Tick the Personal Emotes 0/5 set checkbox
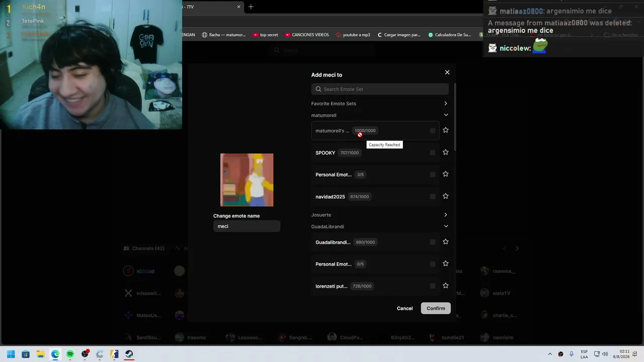 [433, 264]
